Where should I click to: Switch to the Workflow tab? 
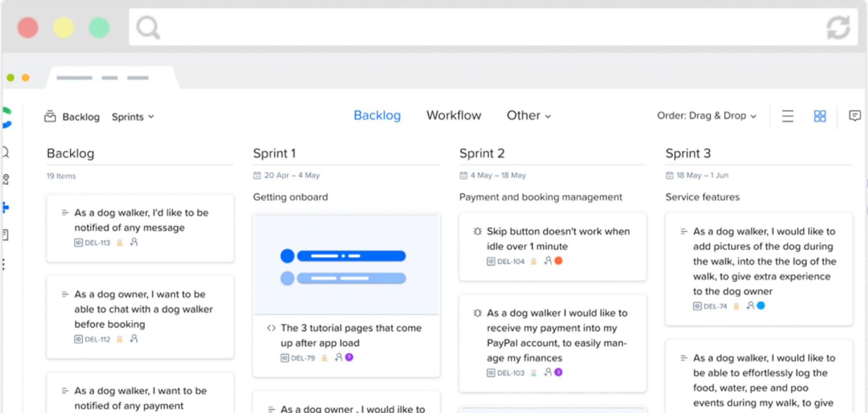coord(453,115)
